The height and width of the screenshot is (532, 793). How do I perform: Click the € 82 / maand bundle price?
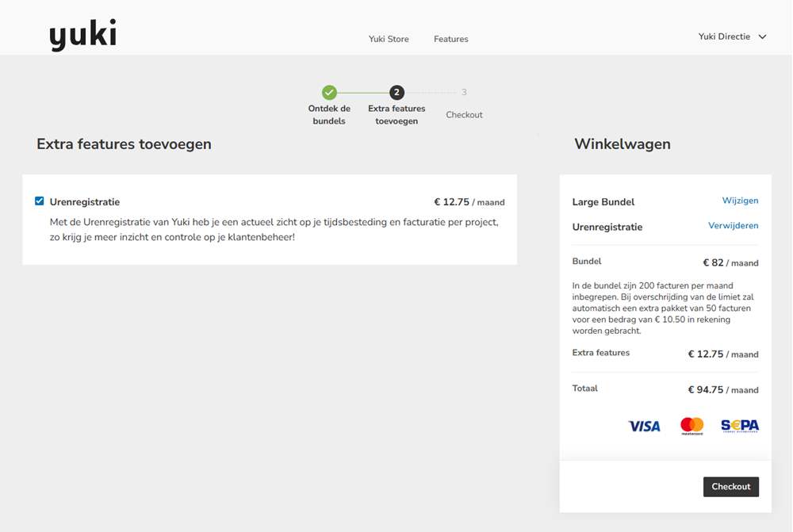(x=730, y=263)
